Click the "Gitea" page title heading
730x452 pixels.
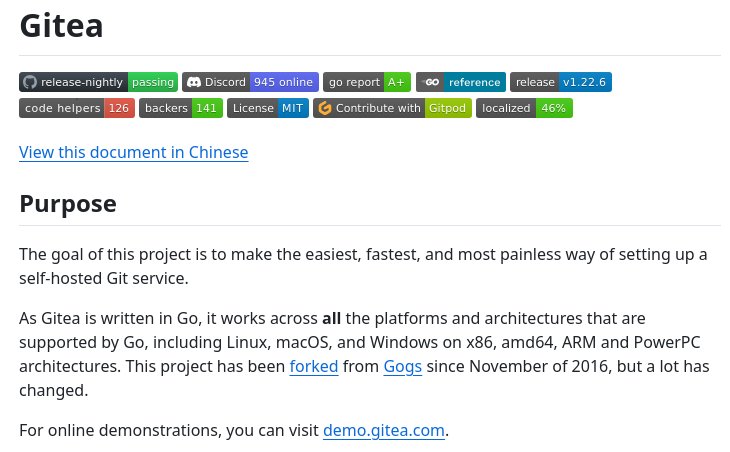tap(61, 27)
